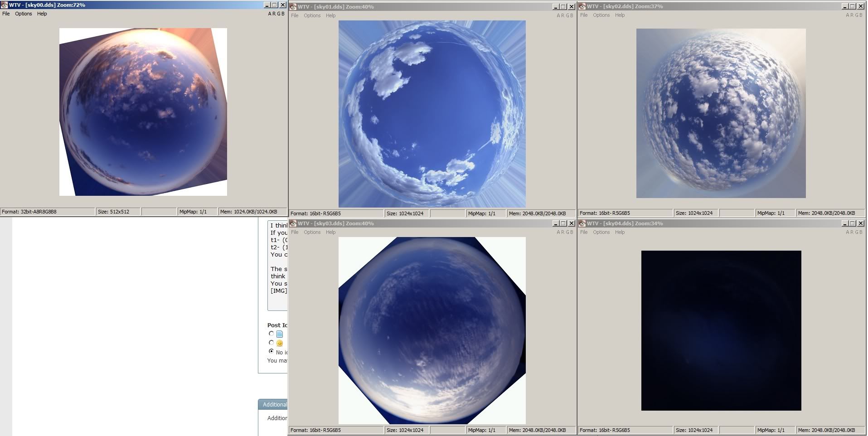Maximize the sky03.dds WTV window

(563, 223)
